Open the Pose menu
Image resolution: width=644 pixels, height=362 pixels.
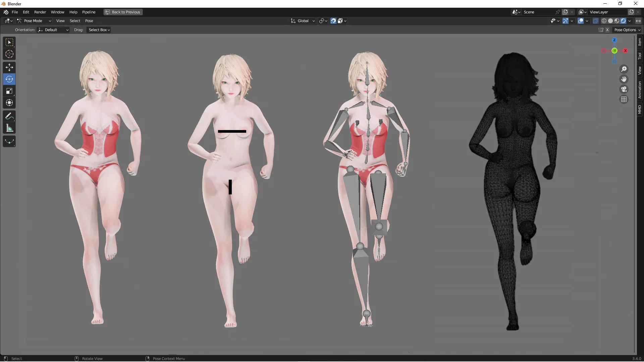[x=89, y=20]
